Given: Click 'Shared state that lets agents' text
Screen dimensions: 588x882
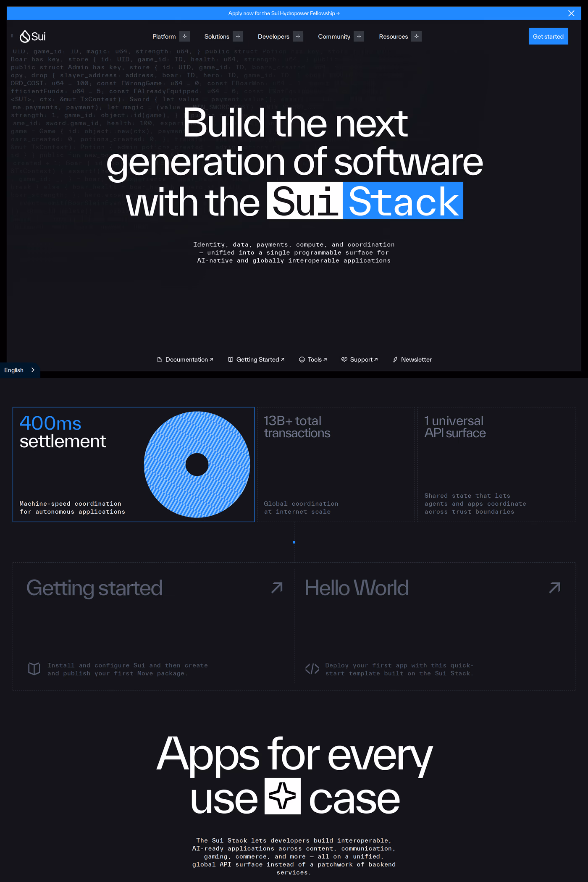Looking at the screenshot, I should [475, 504].
